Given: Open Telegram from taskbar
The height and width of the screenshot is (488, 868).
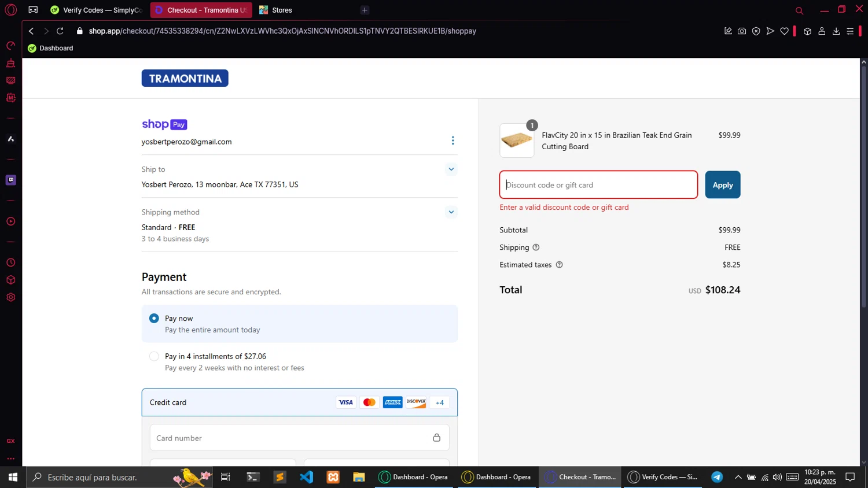Looking at the screenshot, I should click(x=717, y=477).
